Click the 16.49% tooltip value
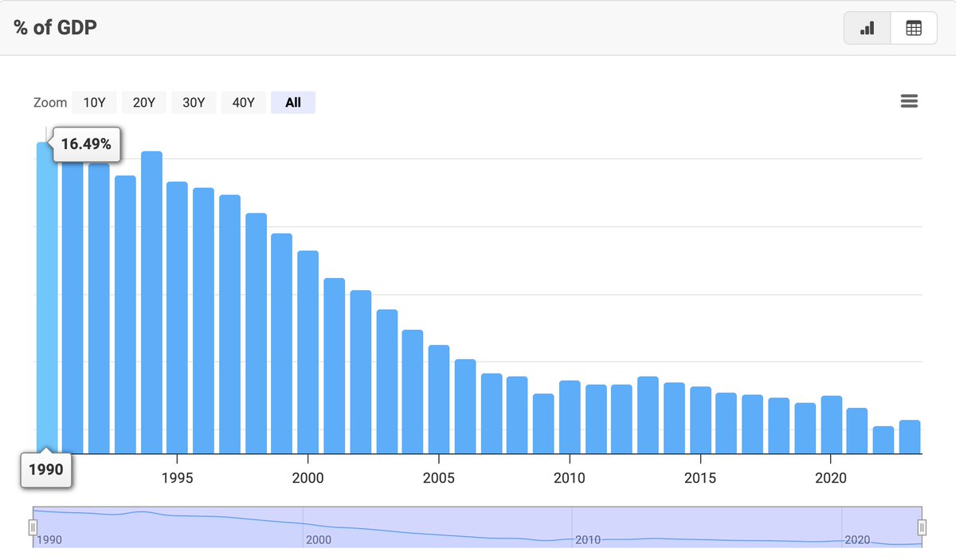The image size is (956, 560). (x=86, y=144)
